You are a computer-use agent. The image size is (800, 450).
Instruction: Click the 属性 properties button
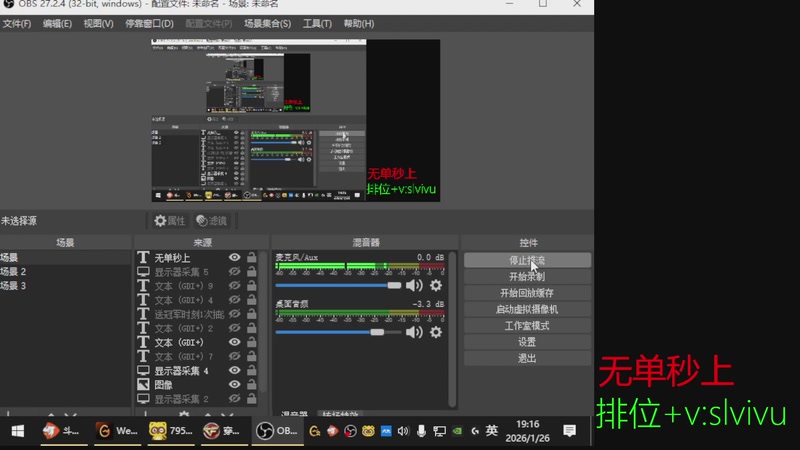(170, 220)
